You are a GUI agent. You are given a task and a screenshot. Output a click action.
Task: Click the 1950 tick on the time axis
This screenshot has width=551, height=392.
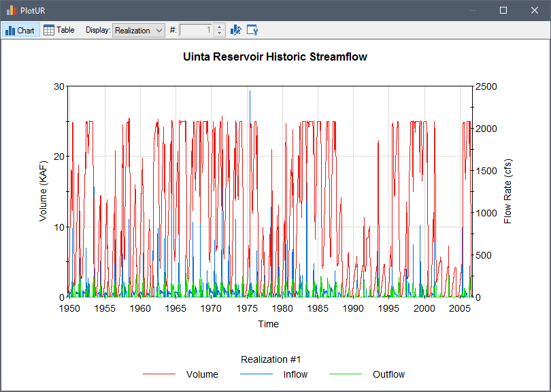[69, 308]
